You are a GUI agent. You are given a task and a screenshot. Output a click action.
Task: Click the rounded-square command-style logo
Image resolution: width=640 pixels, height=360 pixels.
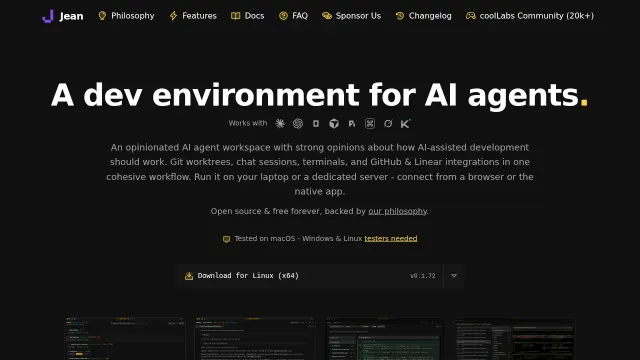pyautogui.click(x=370, y=123)
